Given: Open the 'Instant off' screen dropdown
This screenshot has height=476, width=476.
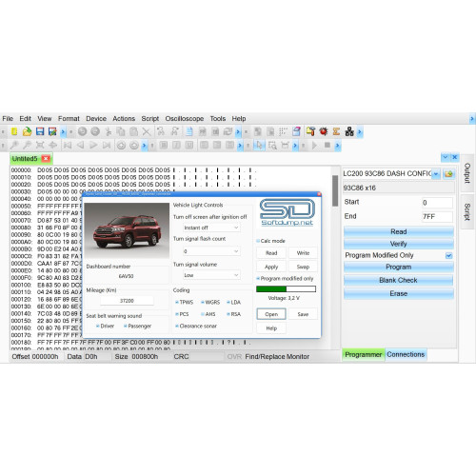Looking at the screenshot, I should (211, 228).
